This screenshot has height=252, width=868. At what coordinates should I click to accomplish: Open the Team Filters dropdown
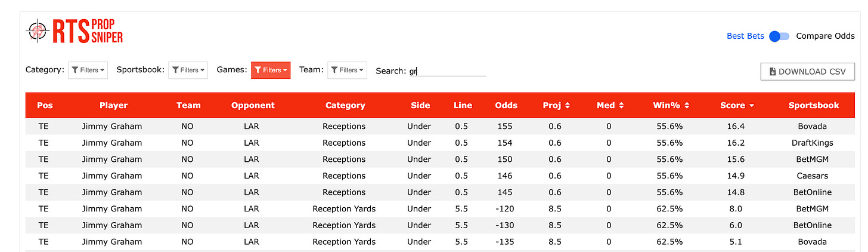[348, 70]
